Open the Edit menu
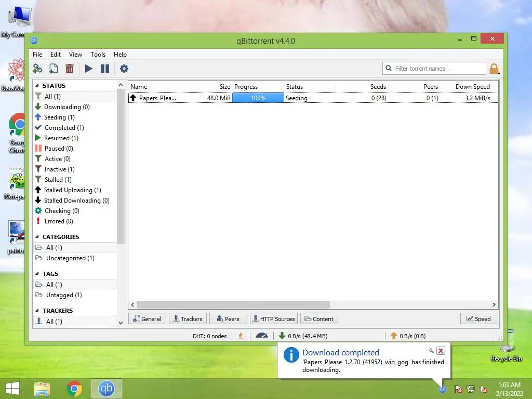This screenshot has width=532, height=399. point(55,54)
